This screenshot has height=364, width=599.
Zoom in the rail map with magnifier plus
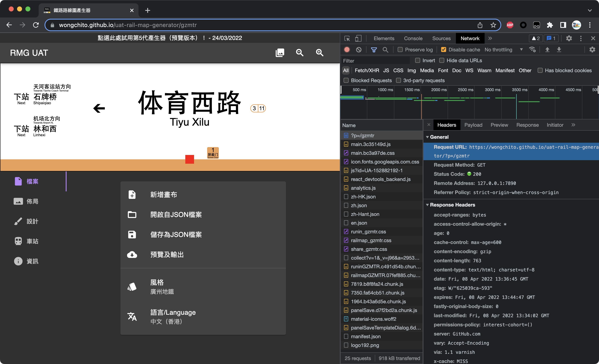tap(320, 53)
